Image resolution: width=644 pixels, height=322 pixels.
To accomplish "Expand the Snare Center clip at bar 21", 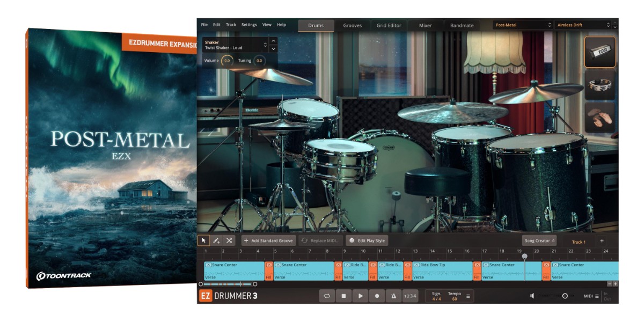I will coord(555,265).
